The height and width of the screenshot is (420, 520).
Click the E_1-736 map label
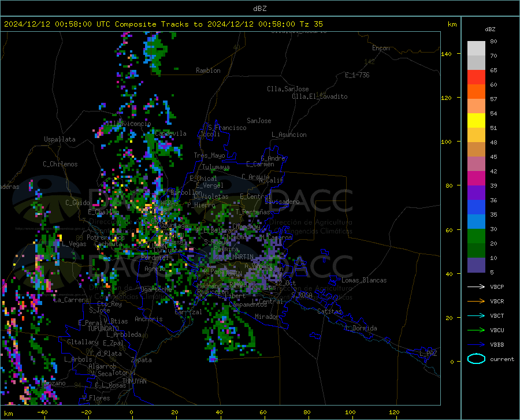(357, 75)
